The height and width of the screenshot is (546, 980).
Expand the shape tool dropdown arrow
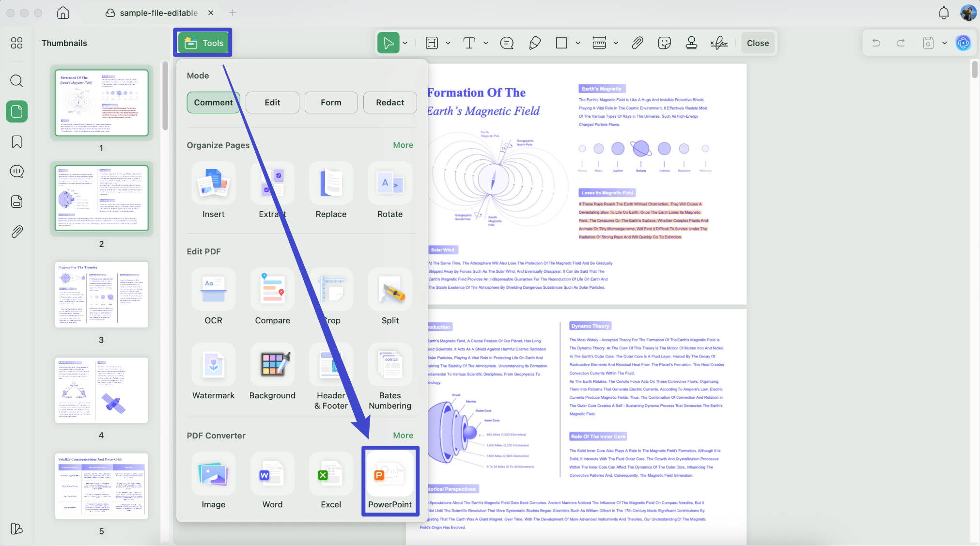(578, 43)
